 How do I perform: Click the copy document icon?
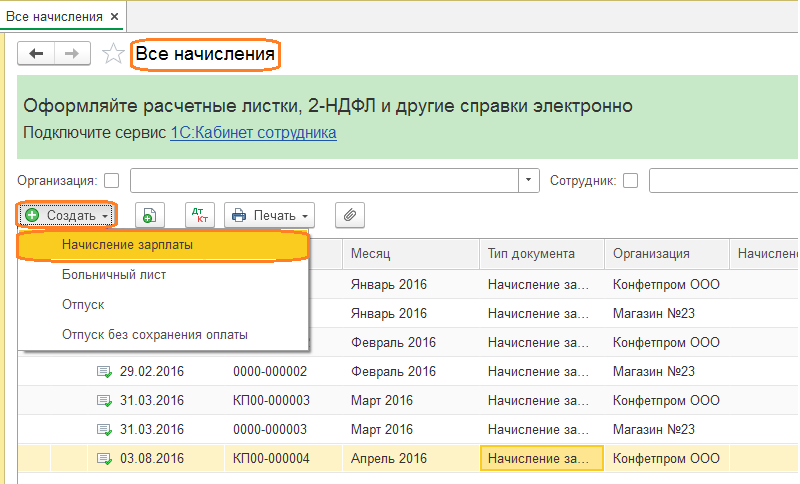tap(149, 215)
